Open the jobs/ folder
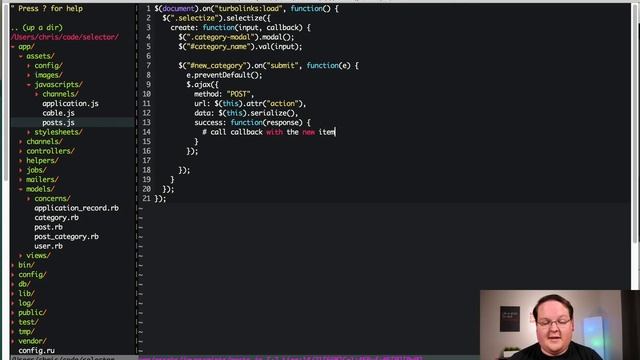Screen dimensions: 640x360 click(36, 170)
